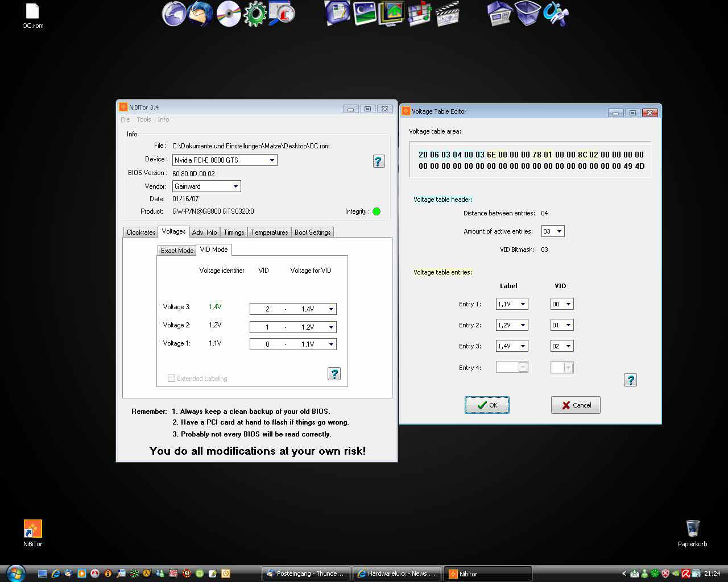This screenshot has width=728, height=582.
Task: Click the BIOS version 60.80.0D.00.02 text
Action: (x=193, y=173)
